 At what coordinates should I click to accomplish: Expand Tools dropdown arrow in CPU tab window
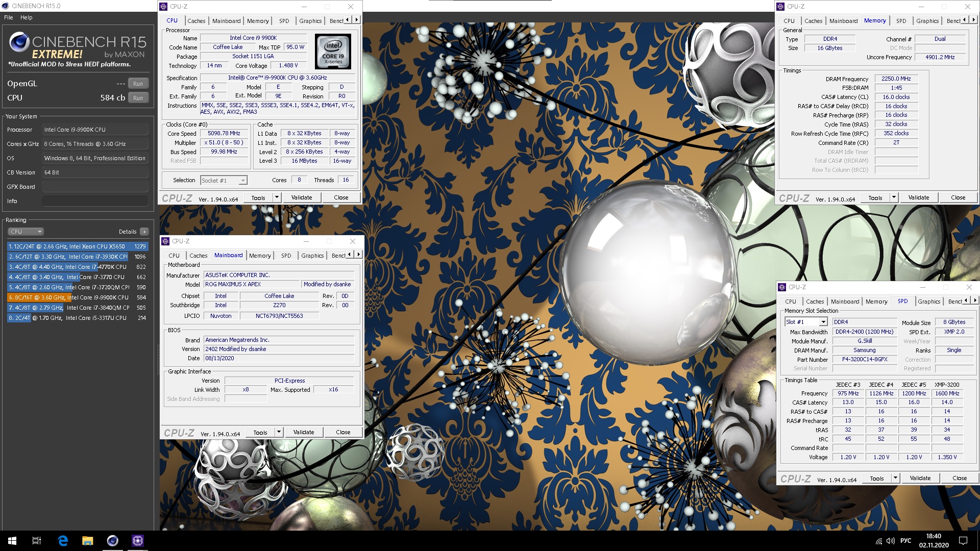click(x=277, y=197)
